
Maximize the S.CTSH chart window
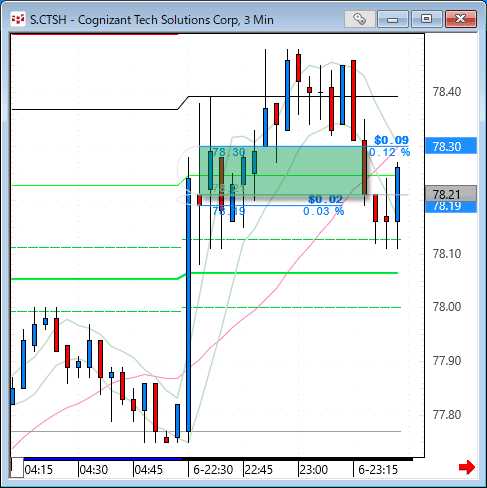pos(427,19)
